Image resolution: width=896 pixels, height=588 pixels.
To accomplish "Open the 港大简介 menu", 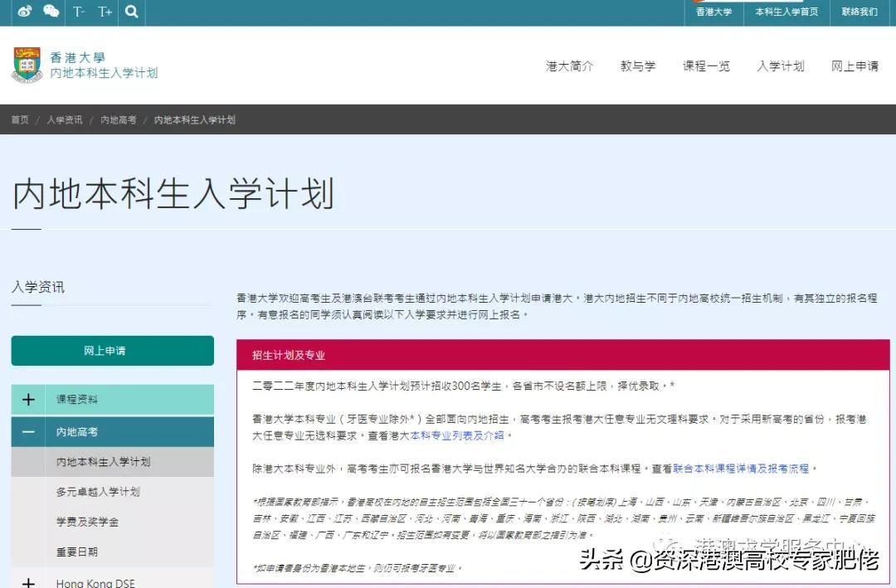I will pos(569,66).
